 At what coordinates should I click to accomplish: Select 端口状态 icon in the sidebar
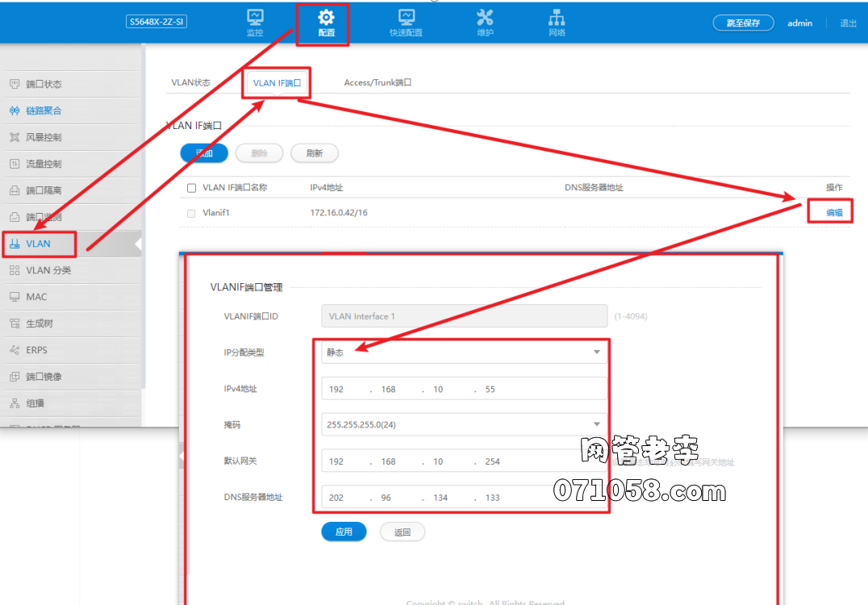(15, 84)
